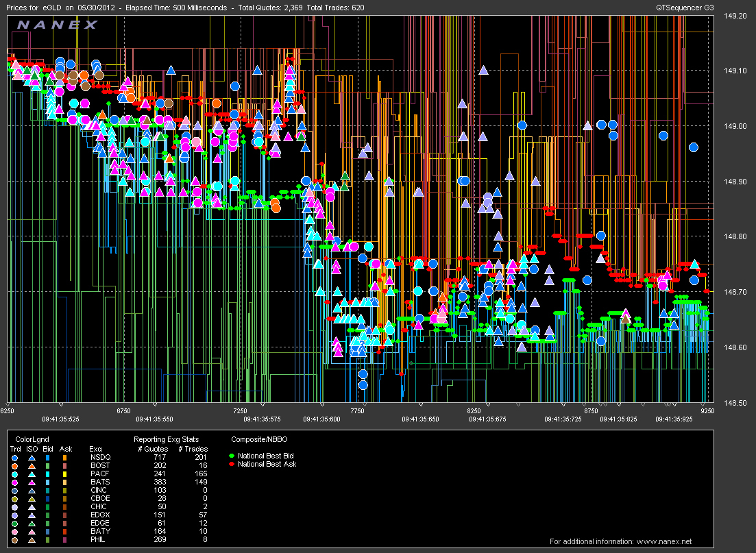
Task: Select BATS quote count 383
Action: 160,482
